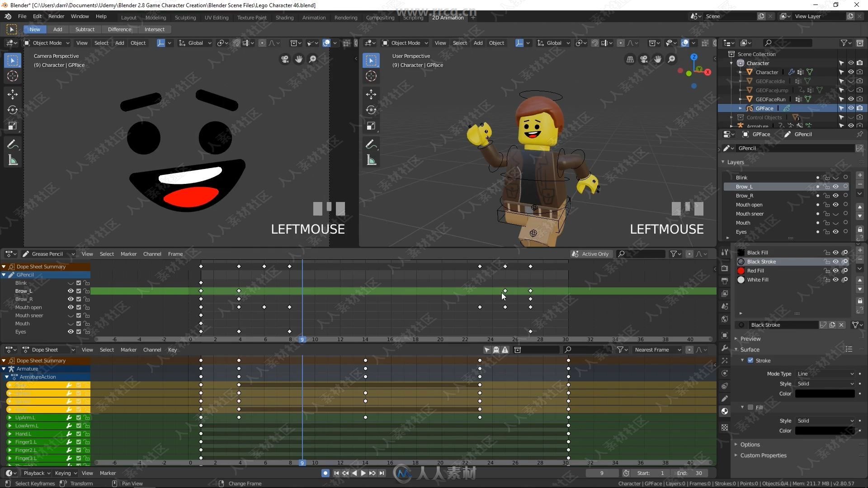This screenshot has height=488, width=868.
Task: Open the Nearest Frame snapping dropdown
Action: [657, 350]
